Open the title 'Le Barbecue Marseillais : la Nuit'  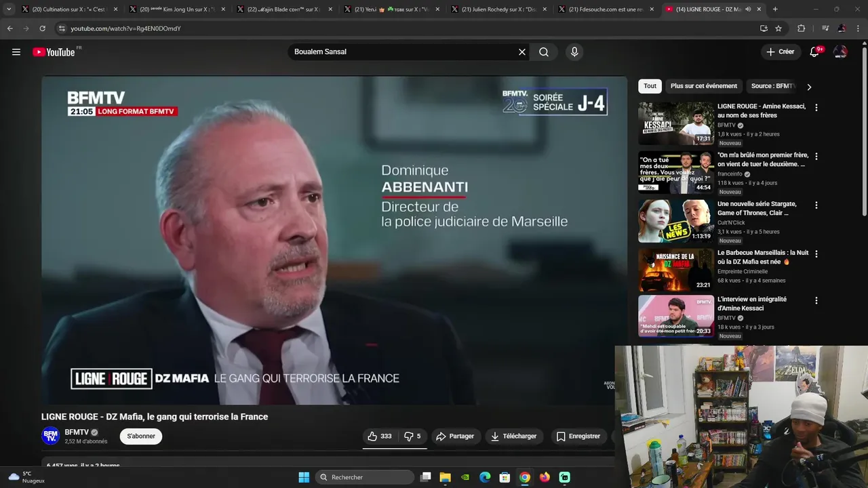pyautogui.click(x=763, y=258)
